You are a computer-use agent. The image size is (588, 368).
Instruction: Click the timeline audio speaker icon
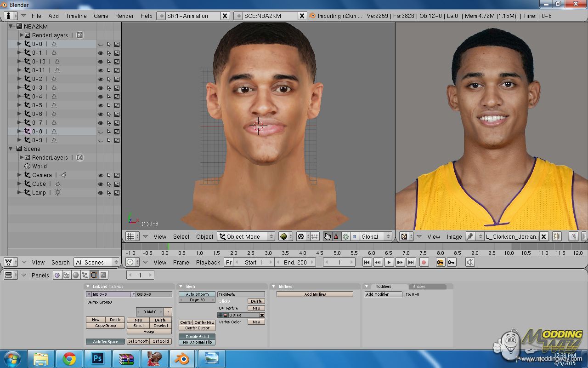(470, 262)
